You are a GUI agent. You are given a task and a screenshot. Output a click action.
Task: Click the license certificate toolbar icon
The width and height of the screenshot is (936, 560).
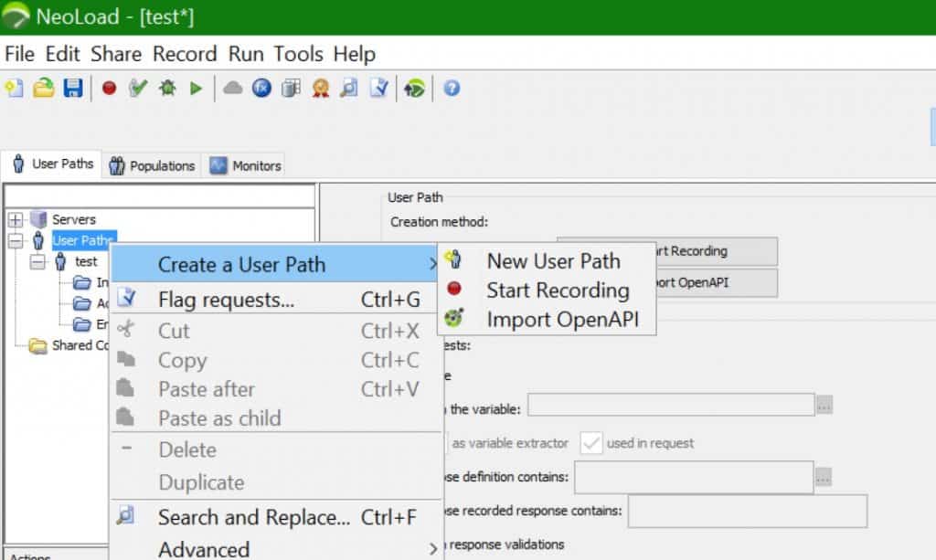tap(320, 88)
